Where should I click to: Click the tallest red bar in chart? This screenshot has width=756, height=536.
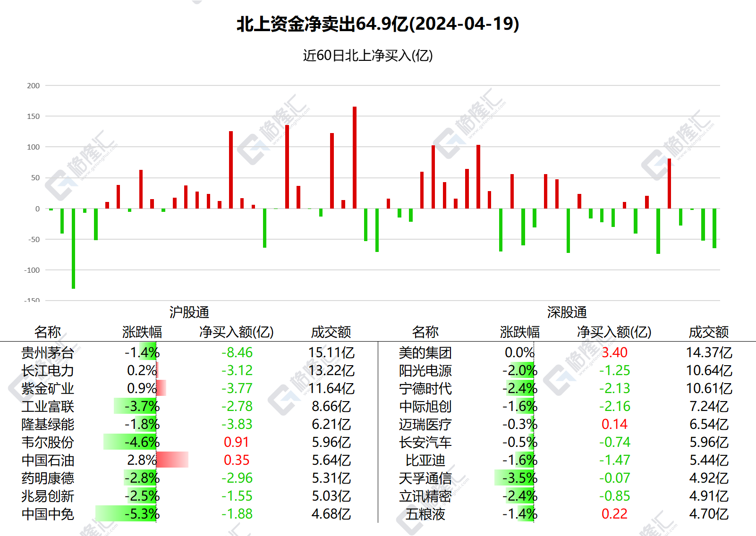pyautogui.click(x=355, y=158)
